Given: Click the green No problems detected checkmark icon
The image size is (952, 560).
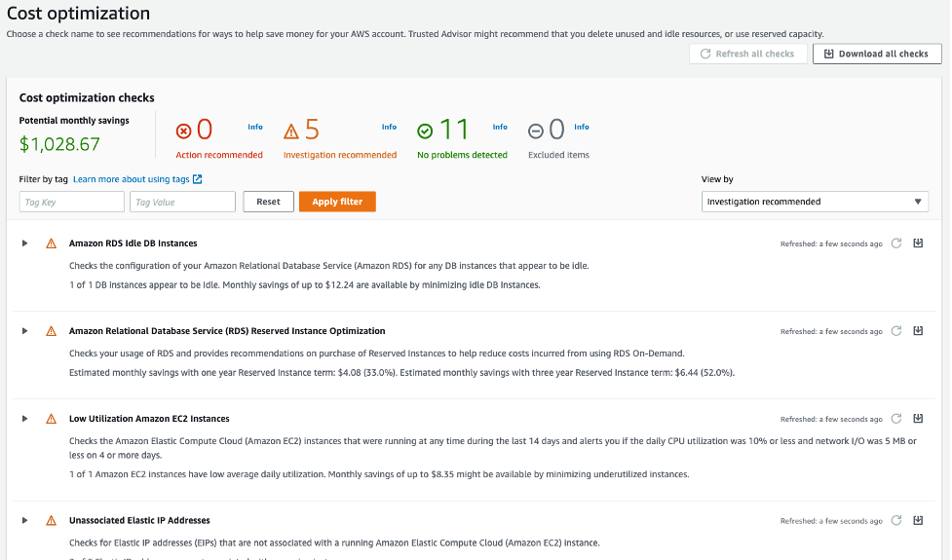Looking at the screenshot, I should [x=425, y=131].
